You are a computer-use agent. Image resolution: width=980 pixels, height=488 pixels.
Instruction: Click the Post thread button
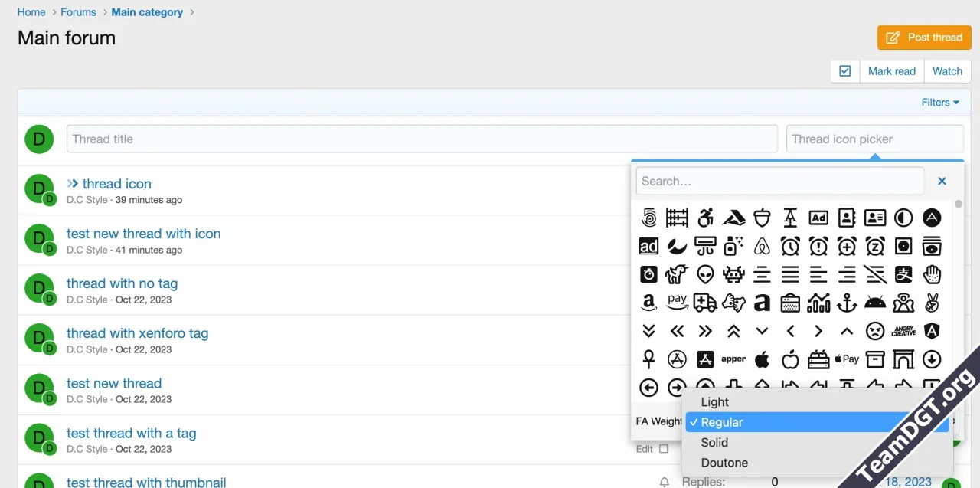coord(924,38)
